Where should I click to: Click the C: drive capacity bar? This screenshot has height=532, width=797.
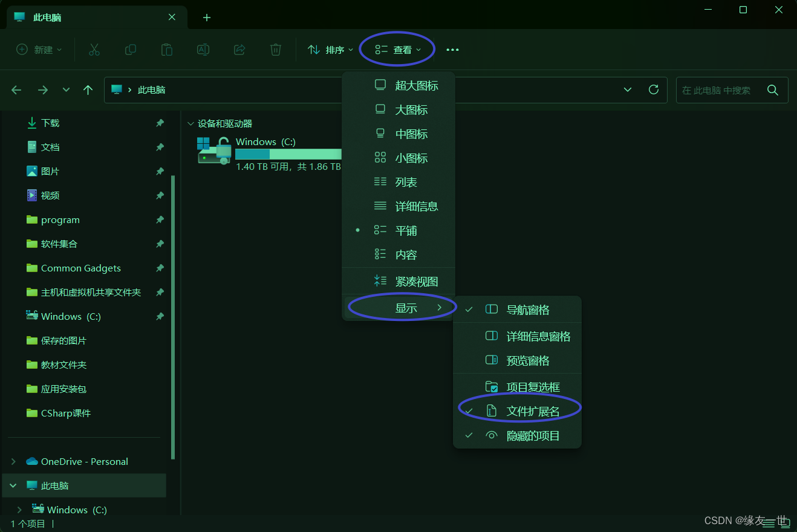click(x=288, y=154)
